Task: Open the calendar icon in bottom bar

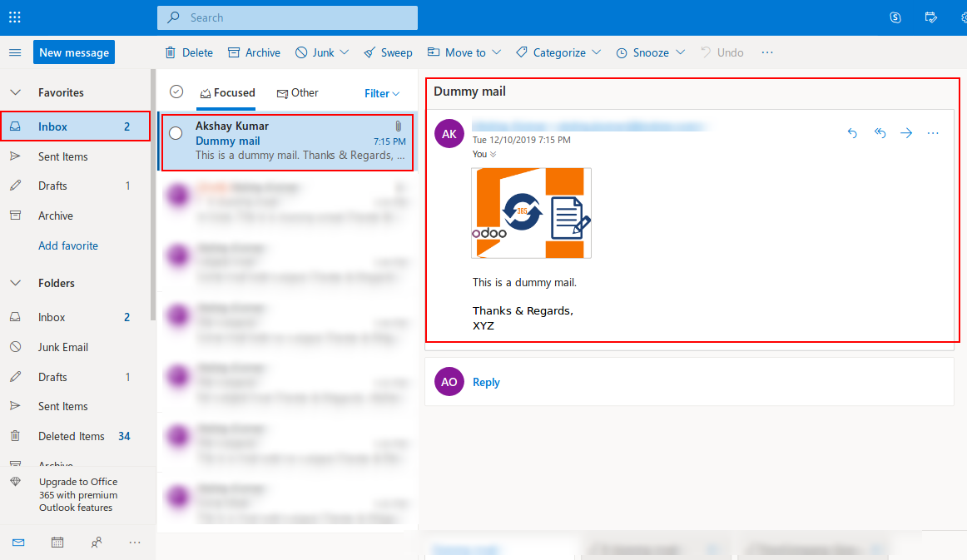Action: coord(57,543)
